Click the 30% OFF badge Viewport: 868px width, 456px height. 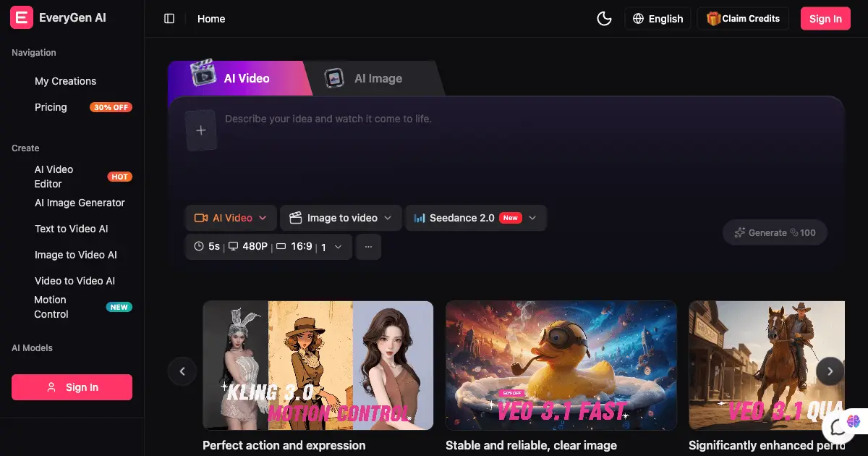111,107
